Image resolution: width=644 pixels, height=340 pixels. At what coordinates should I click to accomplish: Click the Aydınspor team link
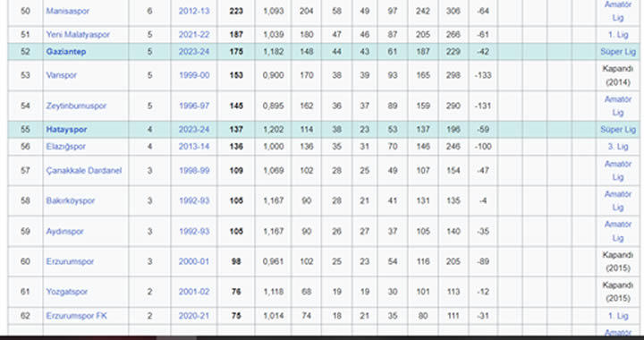64,231
